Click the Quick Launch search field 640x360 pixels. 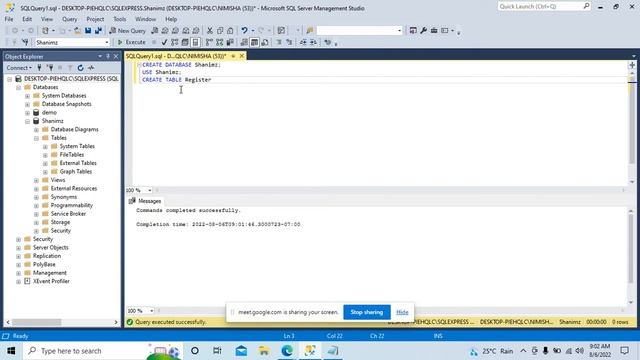click(x=544, y=6)
